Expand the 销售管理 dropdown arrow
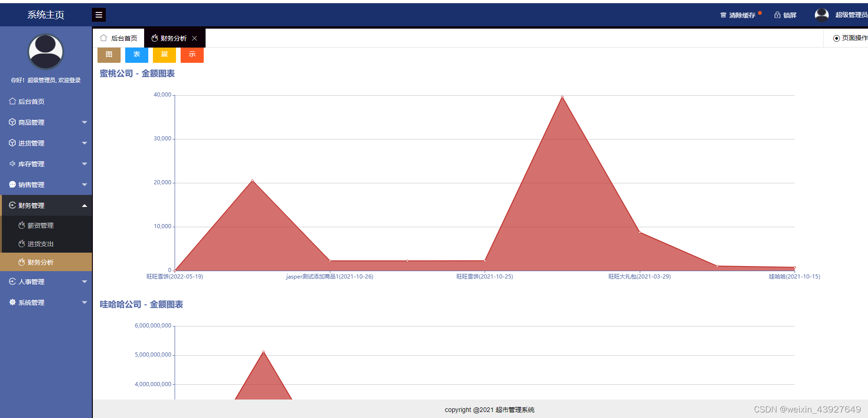The image size is (868, 418). point(85,185)
